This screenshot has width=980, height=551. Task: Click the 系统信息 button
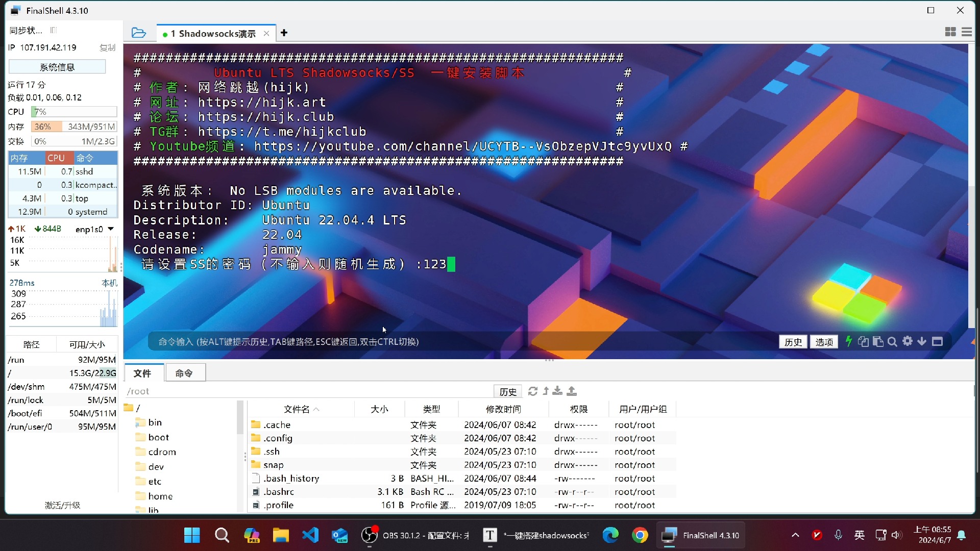click(57, 67)
